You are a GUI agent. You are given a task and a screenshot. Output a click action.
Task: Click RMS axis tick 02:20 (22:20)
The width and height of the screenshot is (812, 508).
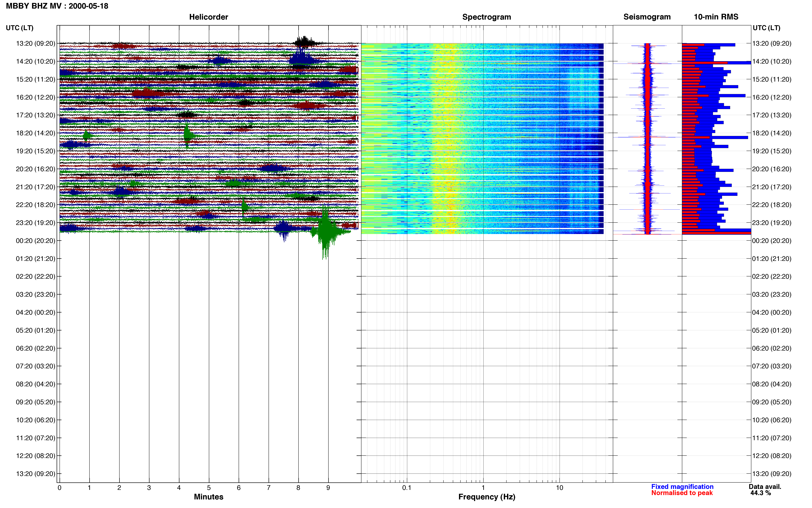[772, 277]
